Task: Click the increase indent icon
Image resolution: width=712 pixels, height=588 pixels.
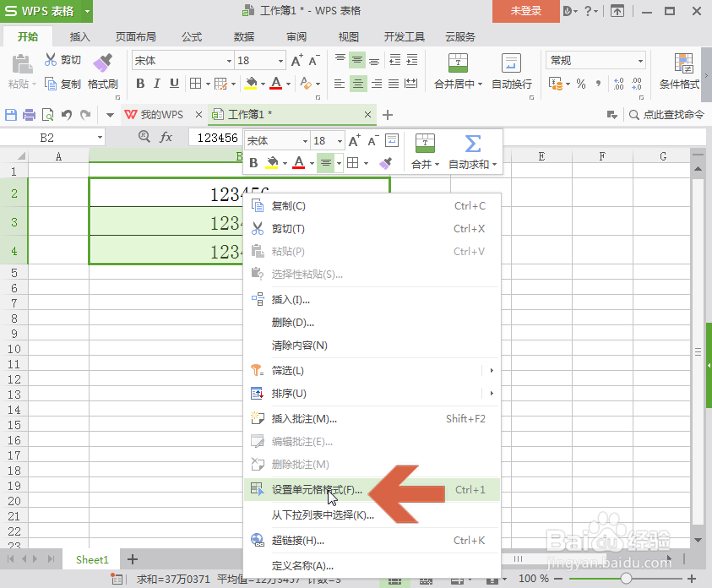Action: coord(412,59)
